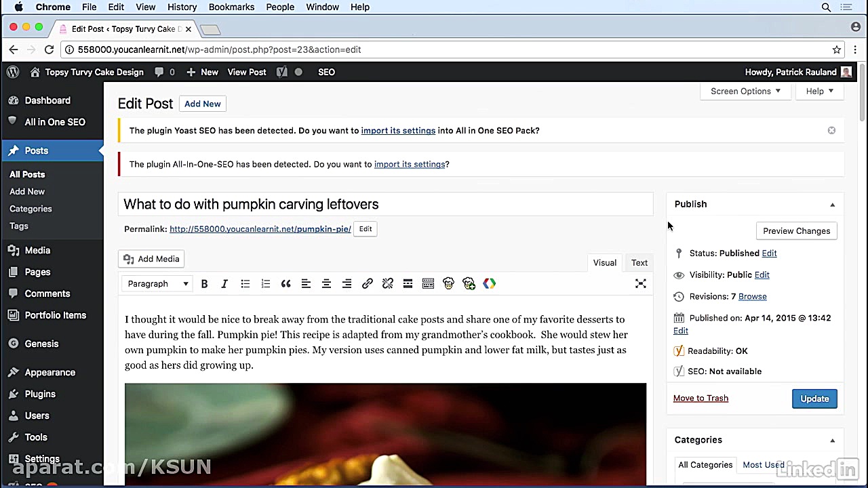Select the Most Used categories tab

pos(764,465)
